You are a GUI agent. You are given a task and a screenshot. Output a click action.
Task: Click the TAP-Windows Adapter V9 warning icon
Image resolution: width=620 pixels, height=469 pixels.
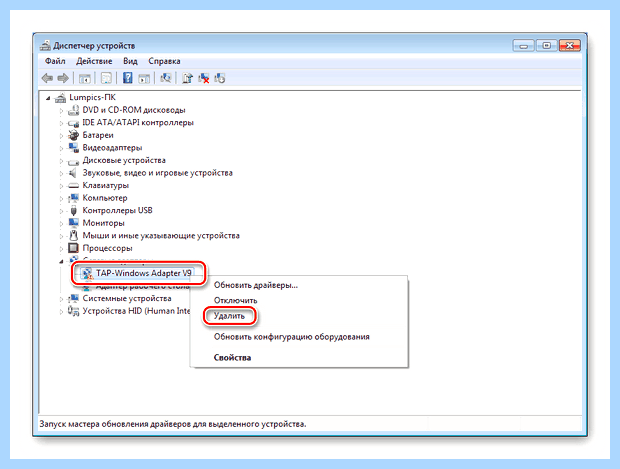coord(88,274)
